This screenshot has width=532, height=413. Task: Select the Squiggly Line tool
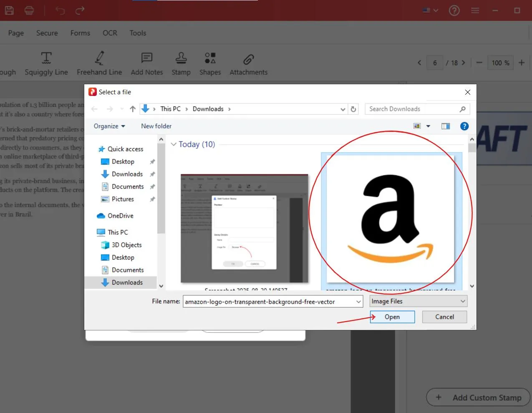(46, 58)
